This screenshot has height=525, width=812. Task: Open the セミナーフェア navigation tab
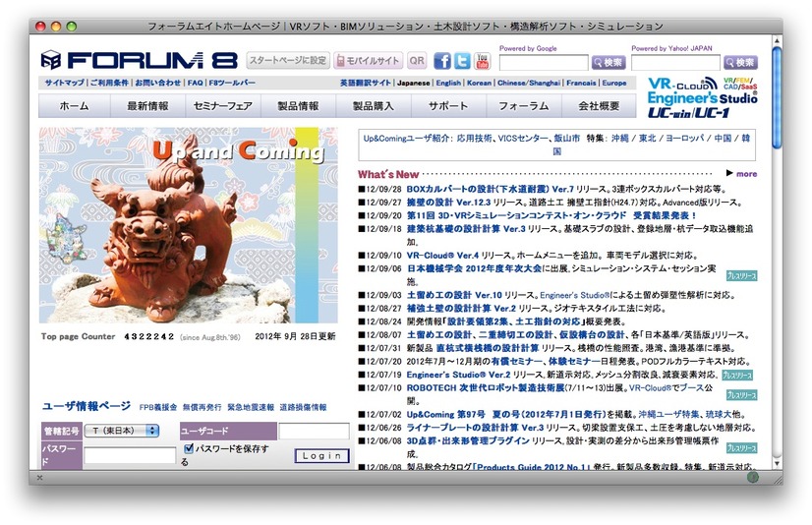coord(223,106)
